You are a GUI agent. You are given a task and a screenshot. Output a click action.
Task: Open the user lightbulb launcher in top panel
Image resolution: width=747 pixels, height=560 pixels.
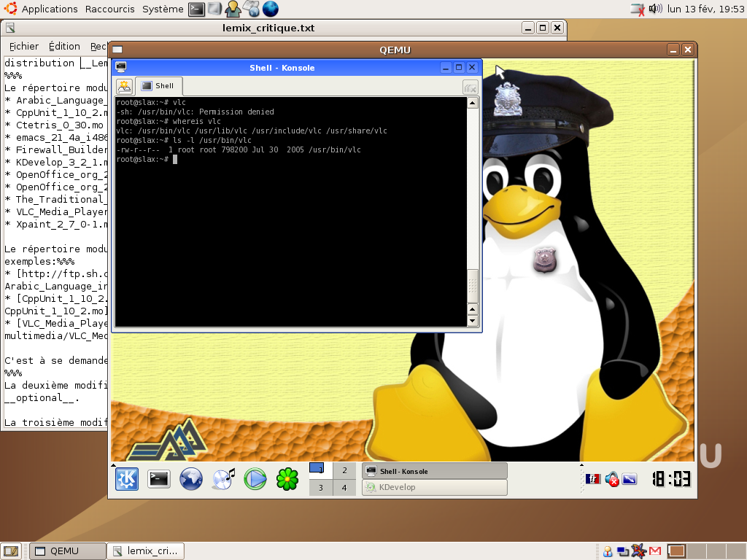point(233,9)
